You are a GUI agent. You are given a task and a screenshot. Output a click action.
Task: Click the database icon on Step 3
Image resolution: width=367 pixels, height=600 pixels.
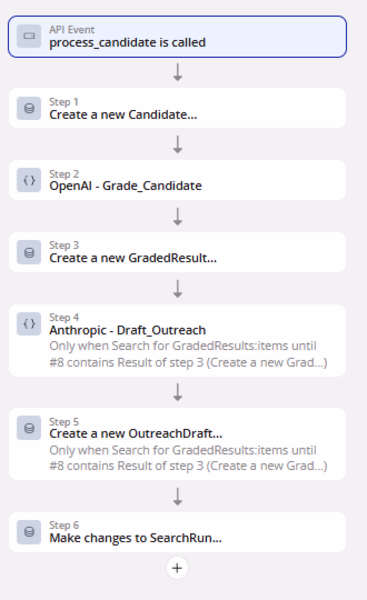tap(29, 252)
